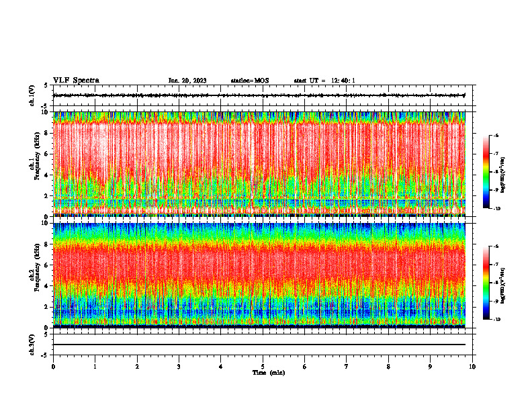
Task: Click the ch.1 spectrogram color bar
Action: click(486, 172)
